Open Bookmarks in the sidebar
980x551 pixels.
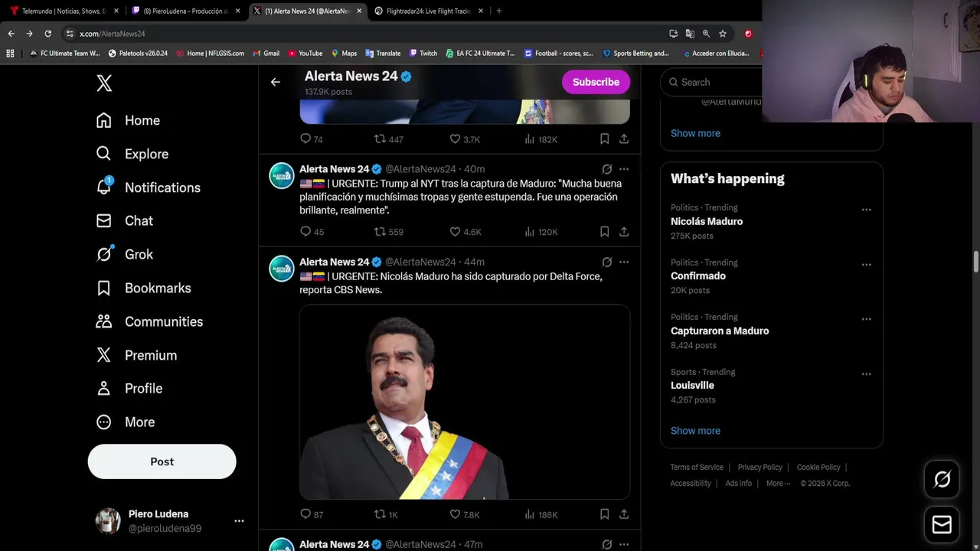143,288
